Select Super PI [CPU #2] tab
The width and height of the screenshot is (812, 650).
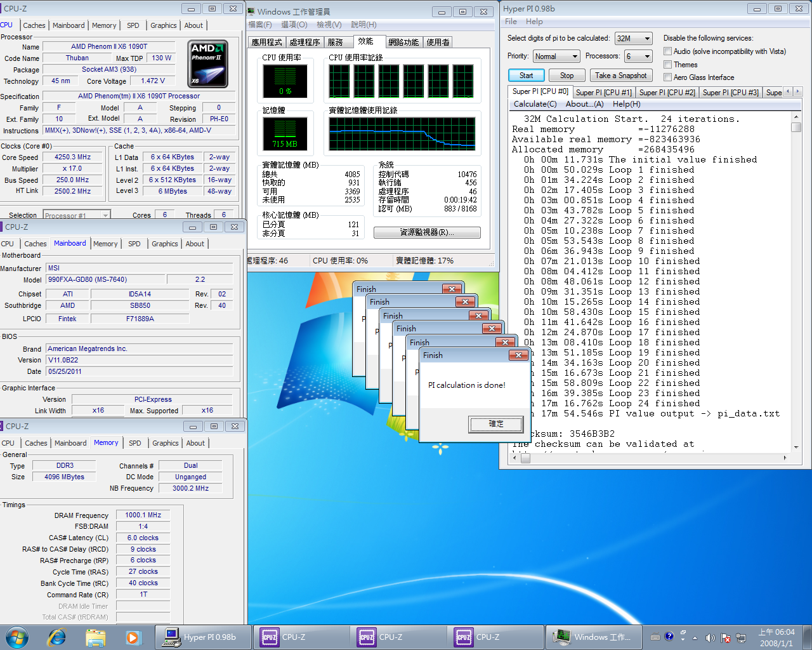pyautogui.click(x=667, y=93)
